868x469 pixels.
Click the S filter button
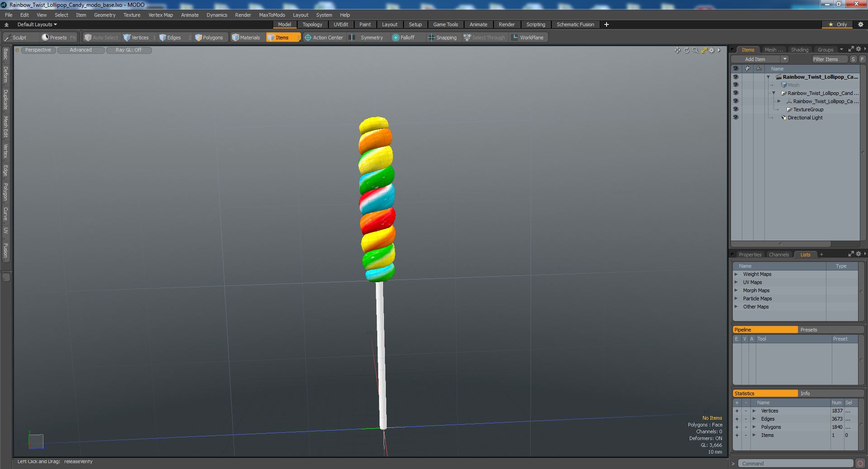(x=853, y=59)
